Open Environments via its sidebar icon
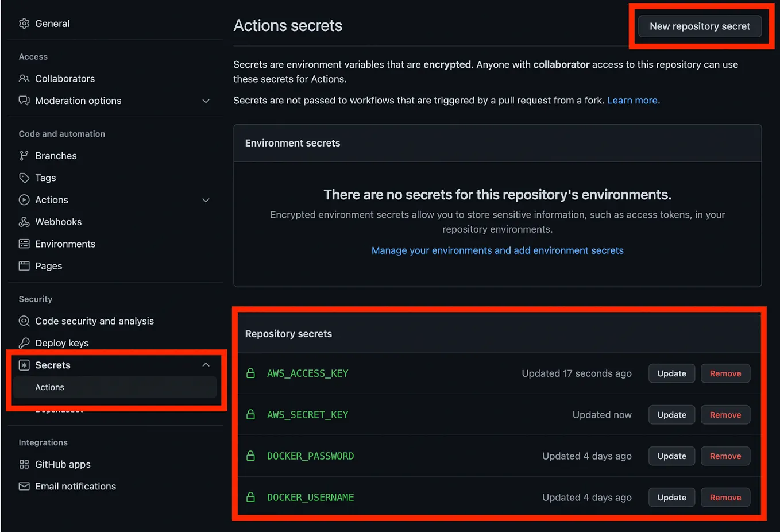Screen dimensions: 780x532 click(24, 244)
